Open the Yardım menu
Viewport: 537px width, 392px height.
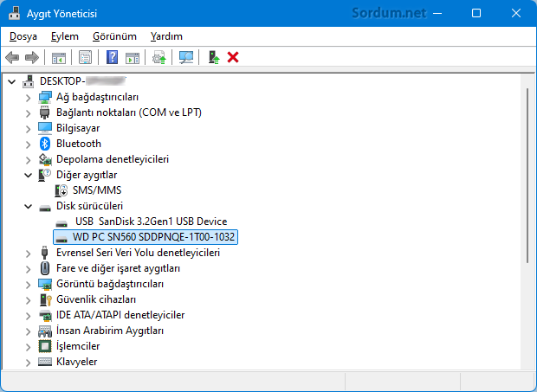coord(166,36)
